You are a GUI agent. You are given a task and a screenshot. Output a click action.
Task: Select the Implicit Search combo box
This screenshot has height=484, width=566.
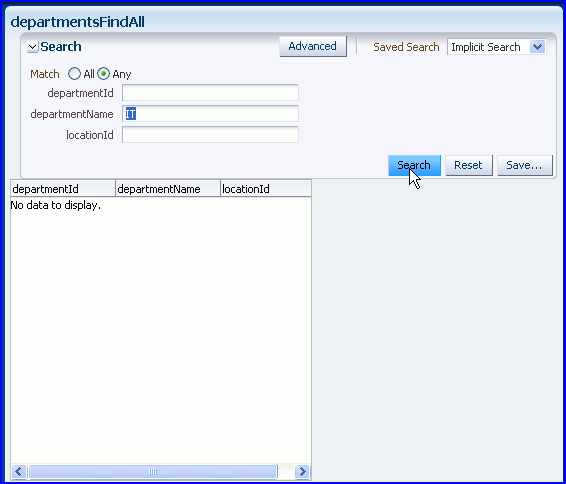pyautogui.click(x=496, y=47)
